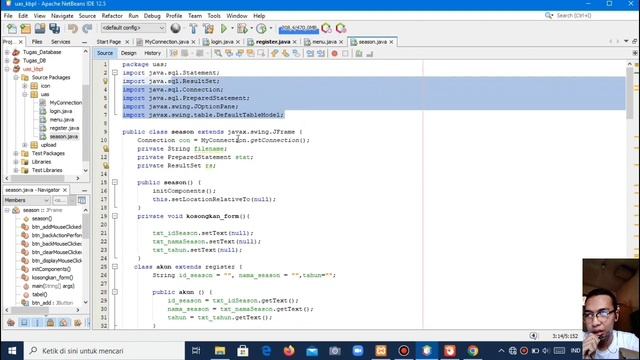Image resolution: width=640 pixels, height=360 pixels.
Task: Click the New File toolbar icon
Action: [12, 28]
